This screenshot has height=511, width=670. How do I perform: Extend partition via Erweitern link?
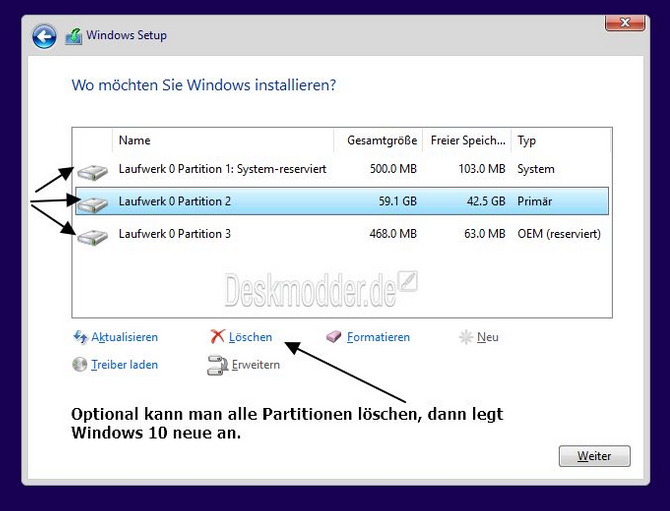[x=256, y=364]
